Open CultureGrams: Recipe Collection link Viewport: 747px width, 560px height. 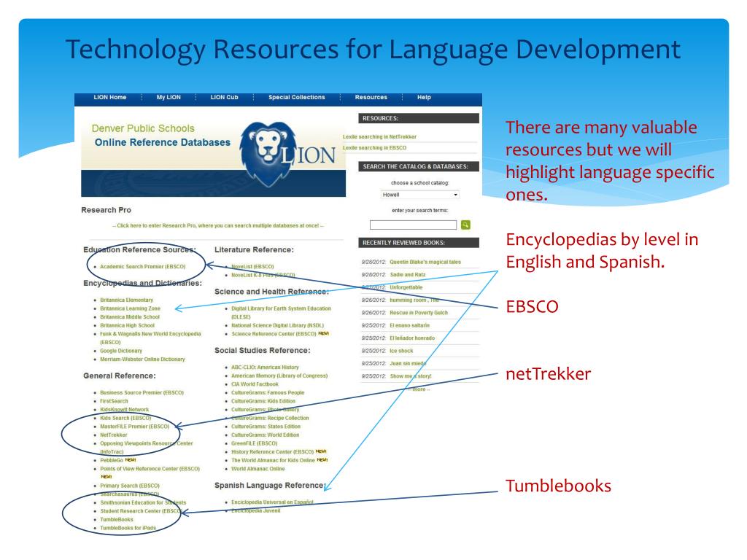[270, 418]
